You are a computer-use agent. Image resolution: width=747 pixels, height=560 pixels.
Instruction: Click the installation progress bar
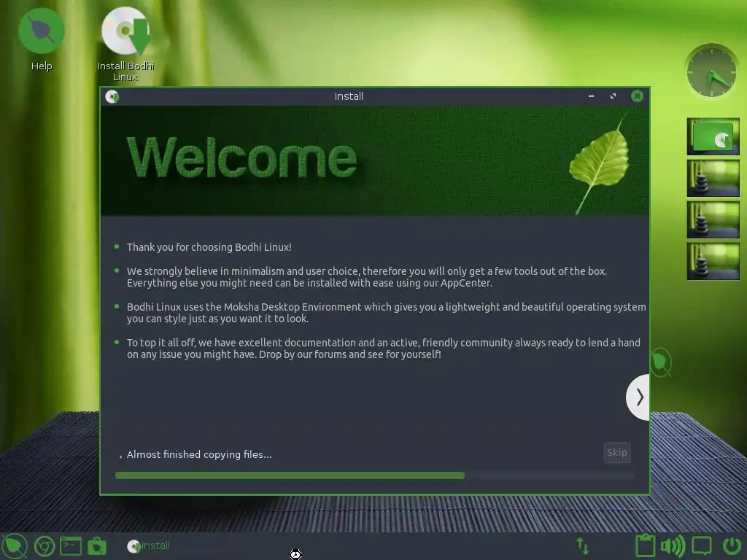[374, 475]
